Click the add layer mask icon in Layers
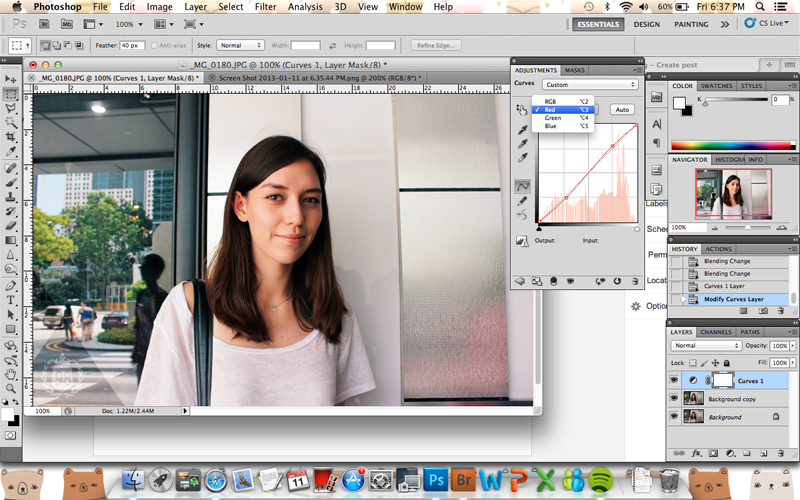800x500 pixels. coord(713,453)
